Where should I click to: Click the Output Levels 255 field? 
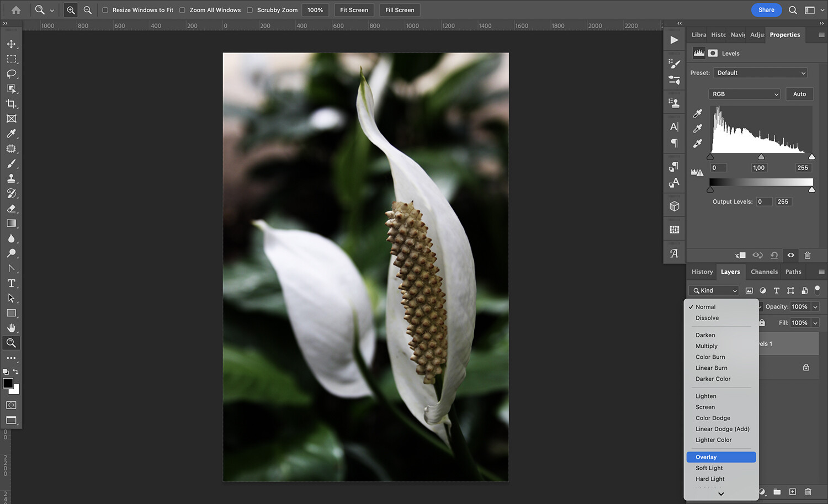783,201
